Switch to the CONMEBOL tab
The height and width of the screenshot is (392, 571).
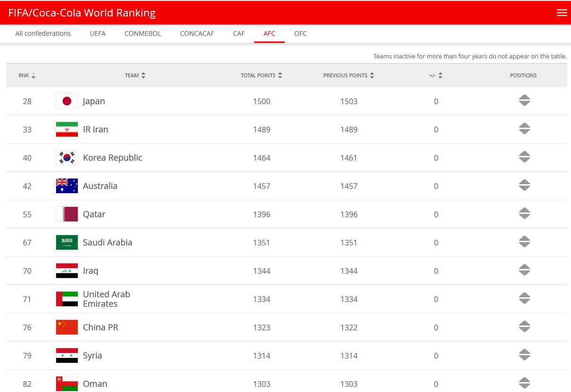click(143, 33)
